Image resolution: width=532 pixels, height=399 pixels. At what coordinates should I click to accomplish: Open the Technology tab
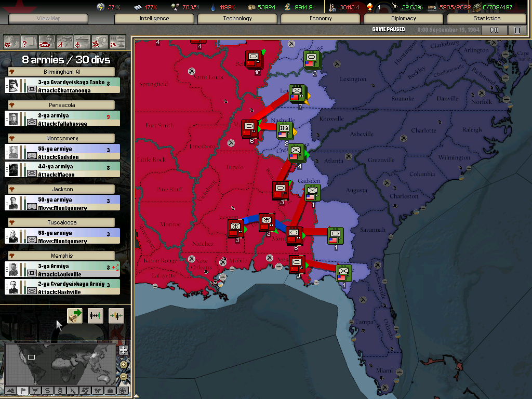pyautogui.click(x=237, y=18)
